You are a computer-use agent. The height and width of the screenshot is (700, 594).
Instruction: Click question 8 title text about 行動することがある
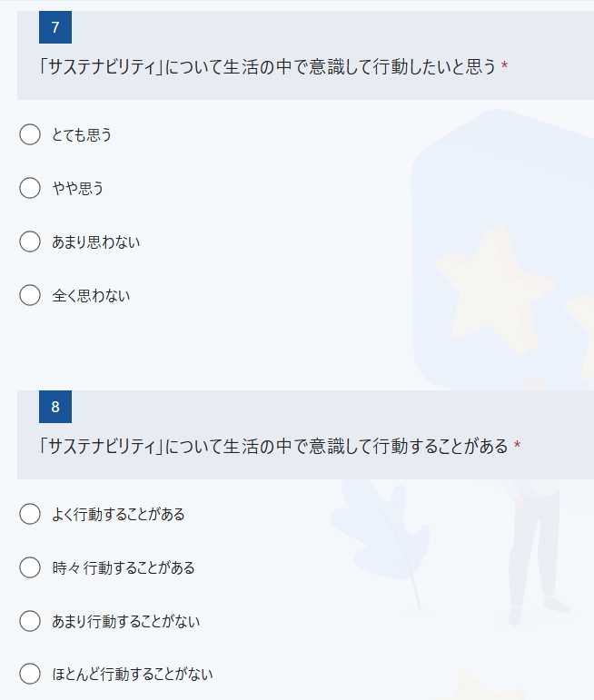273,447
